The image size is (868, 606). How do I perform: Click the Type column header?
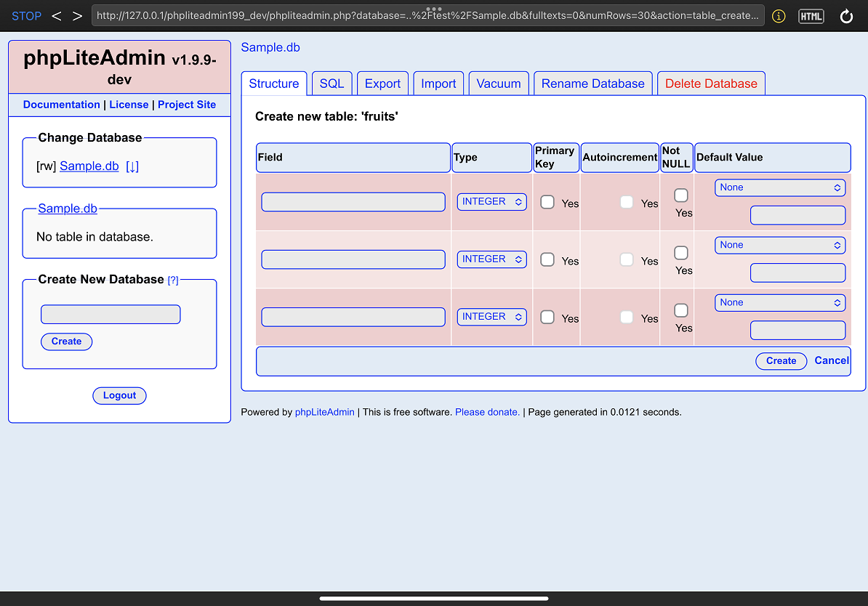click(491, 158)
